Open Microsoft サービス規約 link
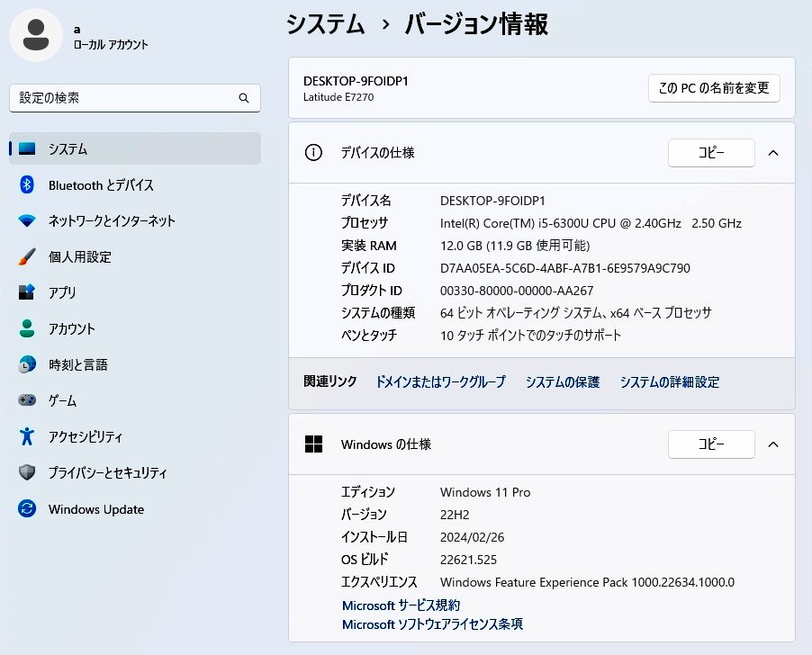The height and width of the screenshot is (655, 812). point(401,605)
